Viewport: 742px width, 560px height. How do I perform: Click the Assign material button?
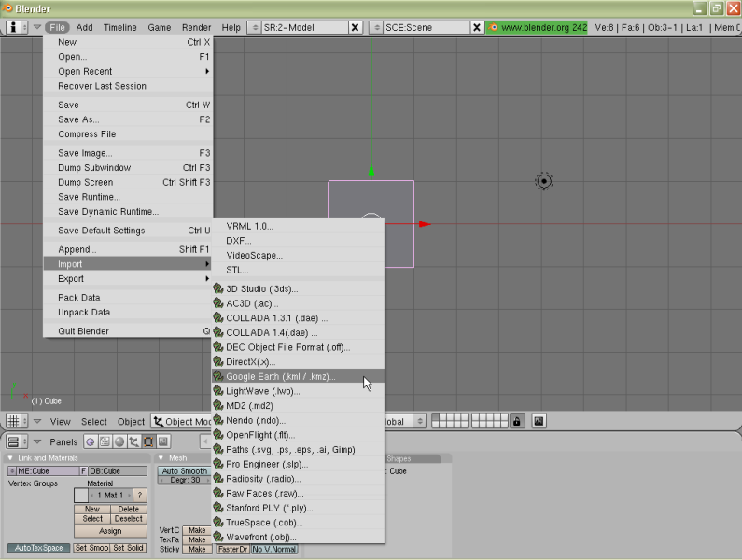point(110,531)
